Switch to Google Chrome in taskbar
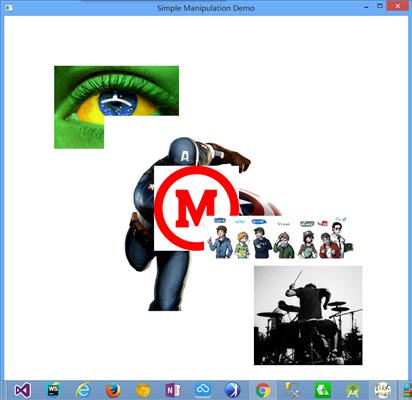This screenshot has height=400, width=412. click(263, 390)
